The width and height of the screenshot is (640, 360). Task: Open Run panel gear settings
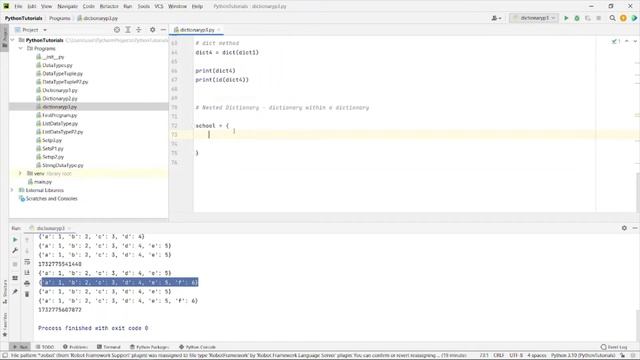624,228
